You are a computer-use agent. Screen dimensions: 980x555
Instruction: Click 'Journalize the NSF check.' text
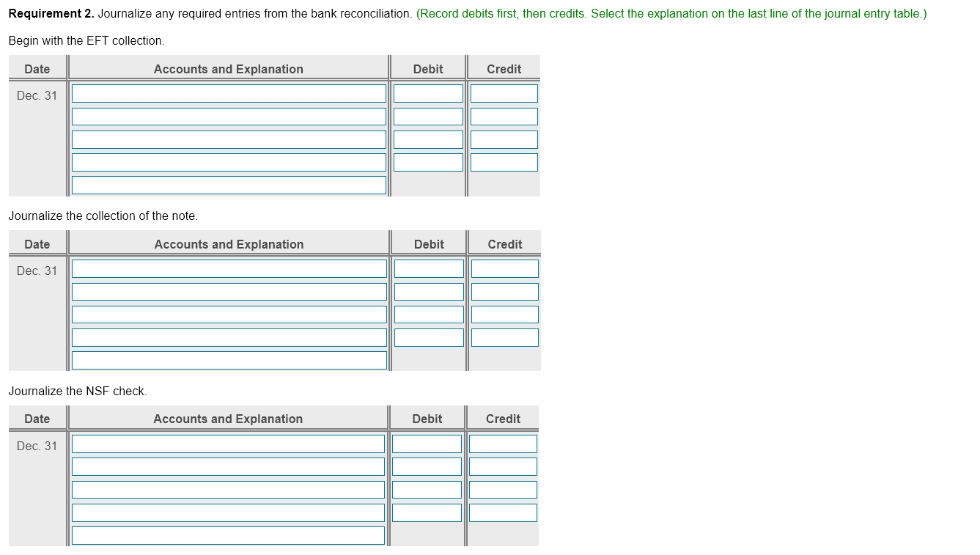(78, 392)
